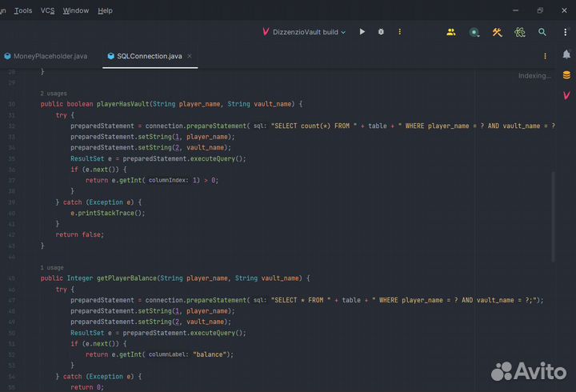The width and height of the screenshot is (576, 392).
Task: Open the editor tabs options menu
Action: click(x=546, y=56)
